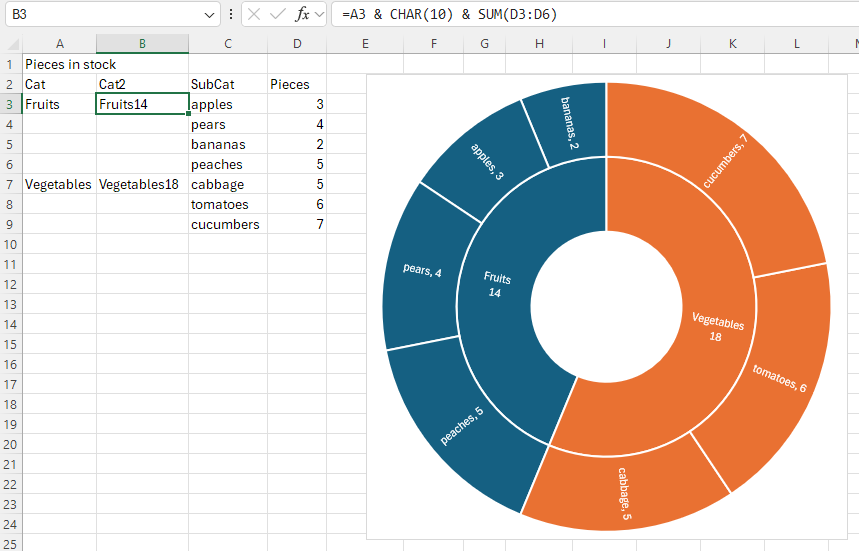The height and width of the screenshot is (551, 859).
Task: Click the pieces value 7 for cucumbers
Action: click(297, 224)
